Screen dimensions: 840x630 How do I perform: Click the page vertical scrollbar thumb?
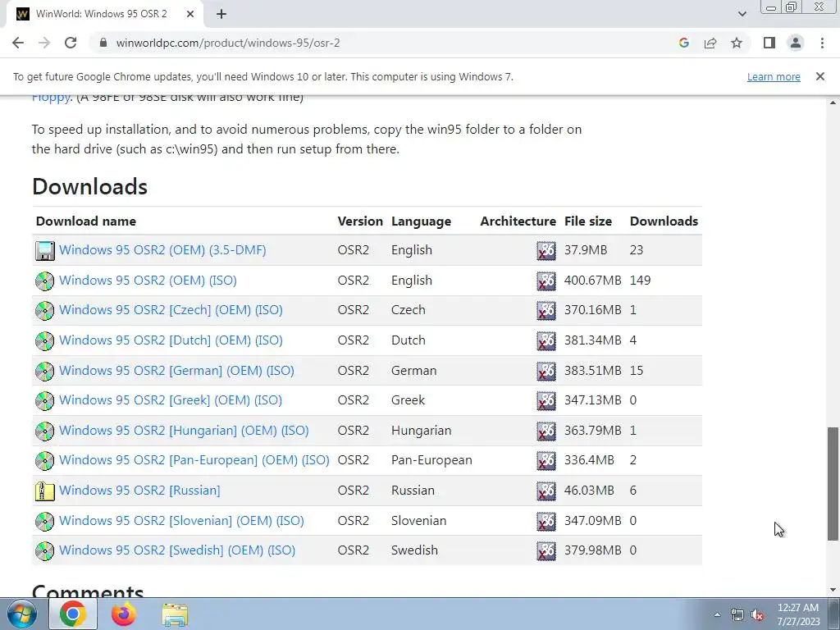pyautogui.click(x=833, y=483)
